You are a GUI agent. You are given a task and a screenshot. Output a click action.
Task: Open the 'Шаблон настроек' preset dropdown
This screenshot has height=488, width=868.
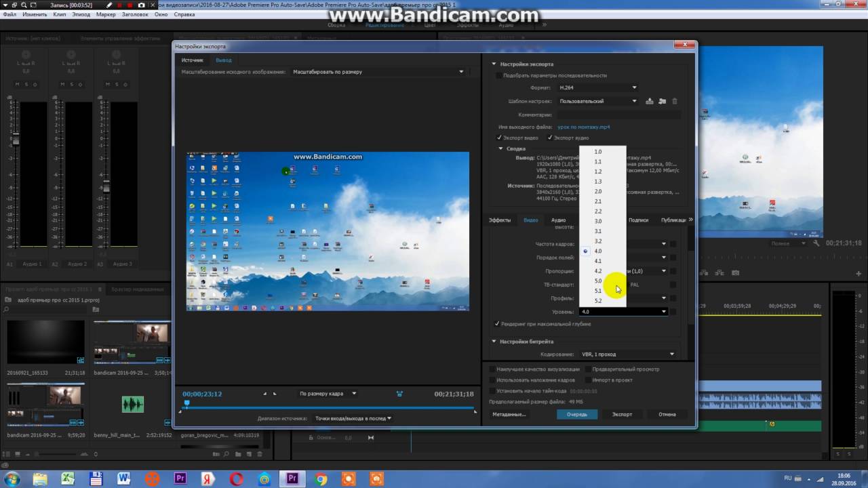(597, 101)
